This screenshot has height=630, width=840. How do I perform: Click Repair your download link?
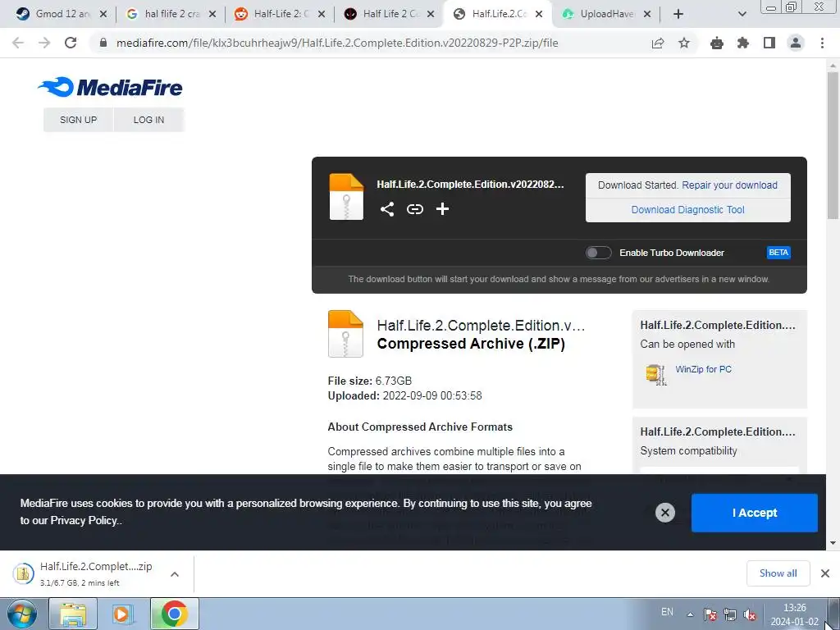point(729,185)
